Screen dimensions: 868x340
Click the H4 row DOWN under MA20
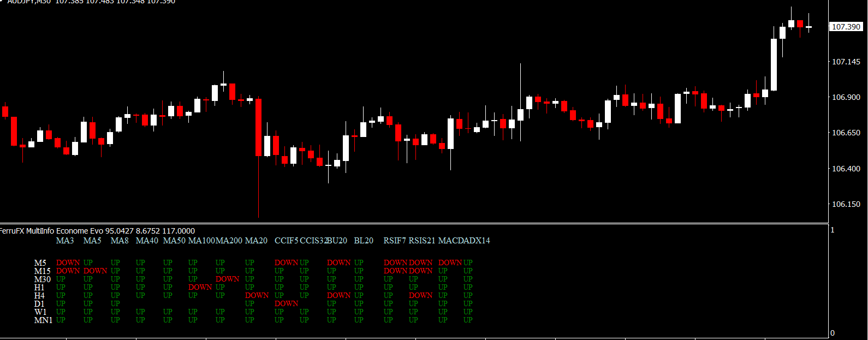[x=257, y=295]
